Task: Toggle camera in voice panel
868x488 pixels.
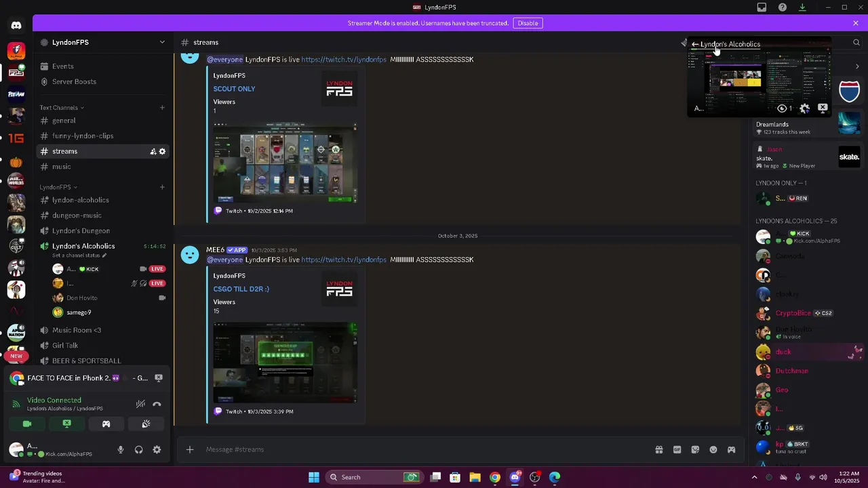Action: point(27,424)
